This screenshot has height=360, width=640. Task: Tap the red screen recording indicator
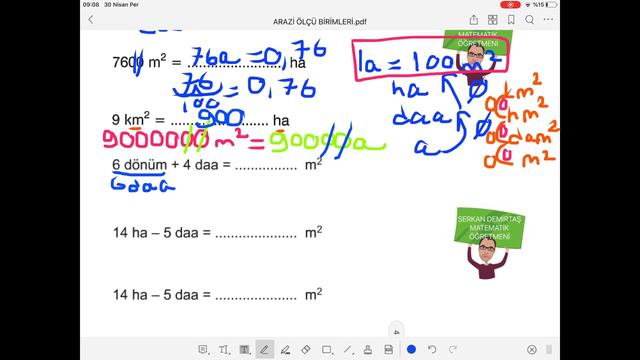pos(510,4)
